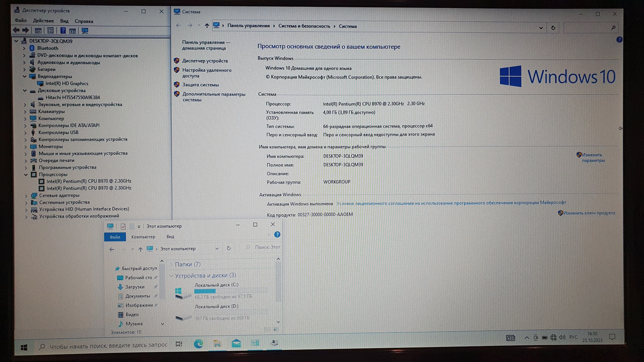The height and width of the screenshot is (362, 644).
Task: Click the Properties icon in Device Manager toolbar
Action: coord(50,30)
